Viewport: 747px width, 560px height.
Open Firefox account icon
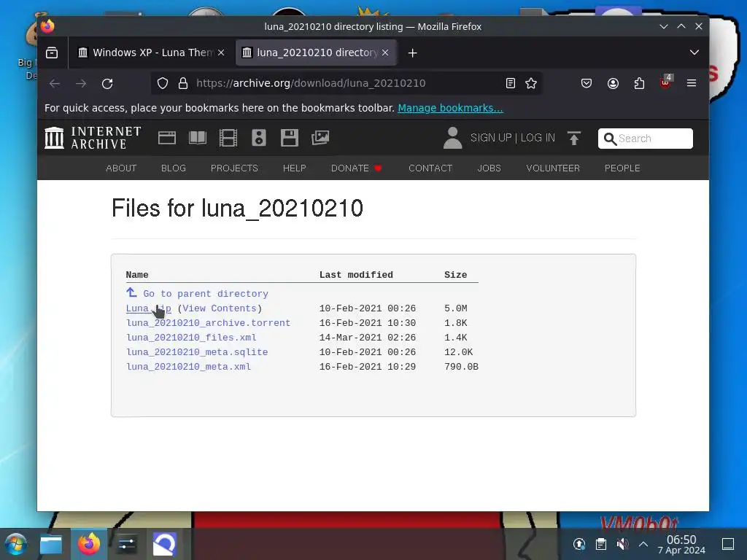pos(613,83)
